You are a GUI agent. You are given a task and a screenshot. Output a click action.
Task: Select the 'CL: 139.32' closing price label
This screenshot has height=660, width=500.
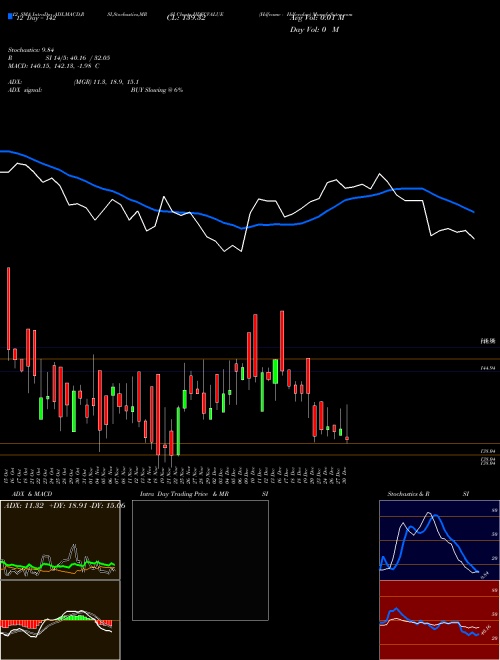(x=186, y=18)
